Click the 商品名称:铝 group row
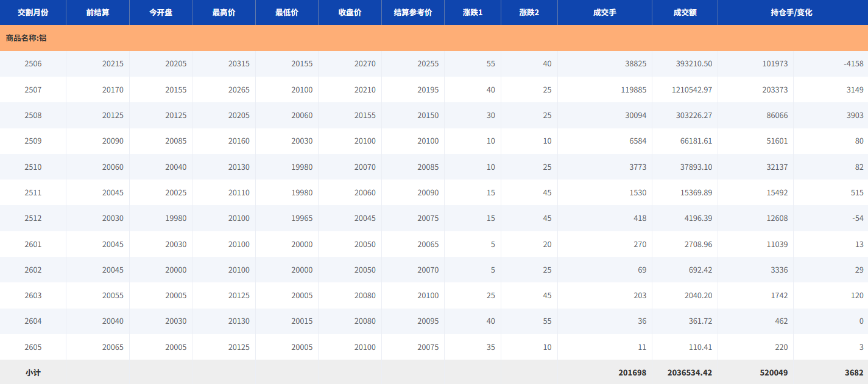This screenshot has width=868, height=384. (x=26, y=38)
